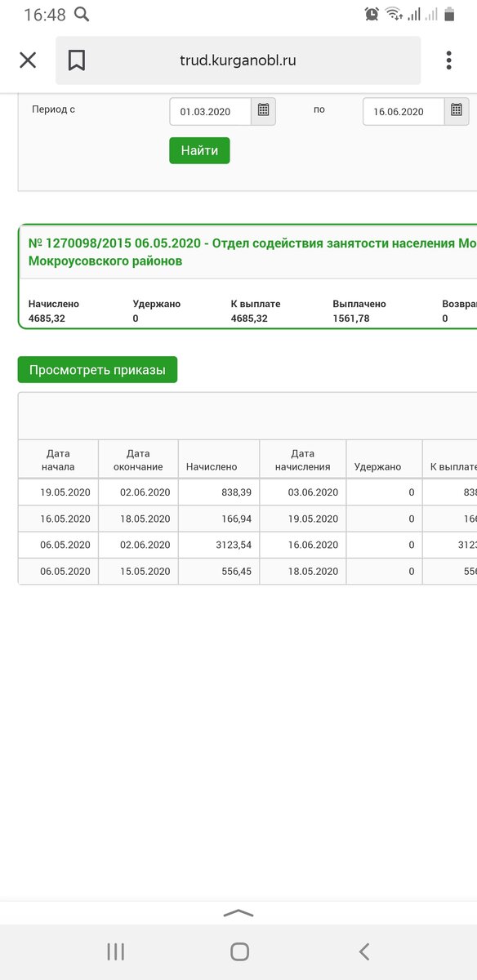Select accrued amount 556,45 cell
477x980 pixels.
[219, 572]
